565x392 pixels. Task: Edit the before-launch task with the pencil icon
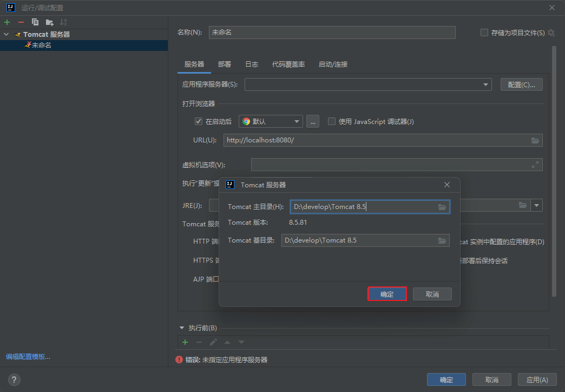click(x=213, y=342)
